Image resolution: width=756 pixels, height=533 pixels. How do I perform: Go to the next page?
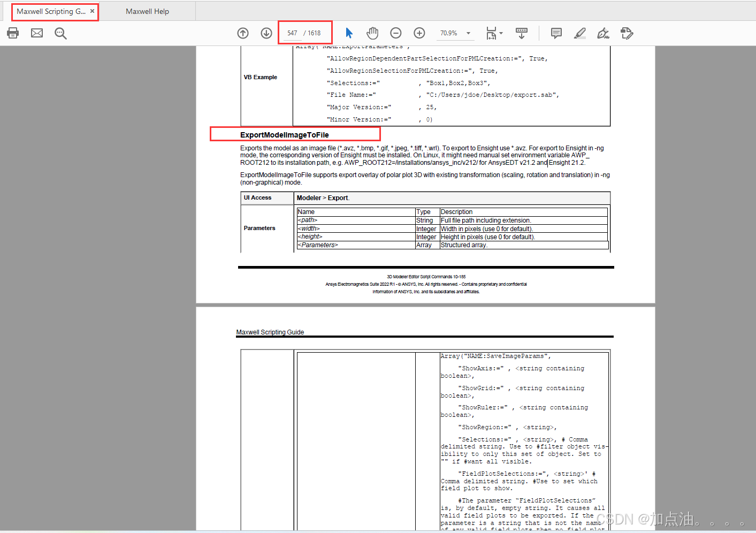tap(266, 33)
